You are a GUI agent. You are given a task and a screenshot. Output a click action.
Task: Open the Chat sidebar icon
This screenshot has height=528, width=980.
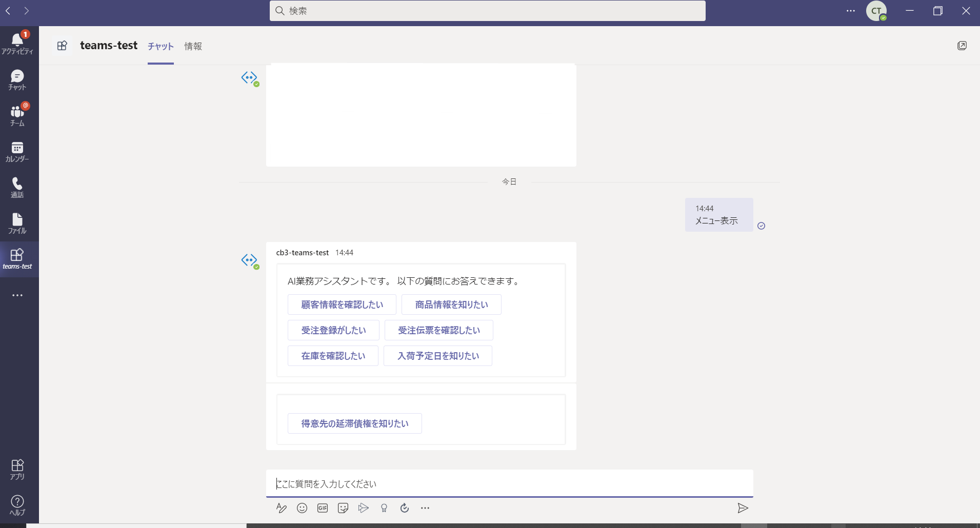pos(17,80)
